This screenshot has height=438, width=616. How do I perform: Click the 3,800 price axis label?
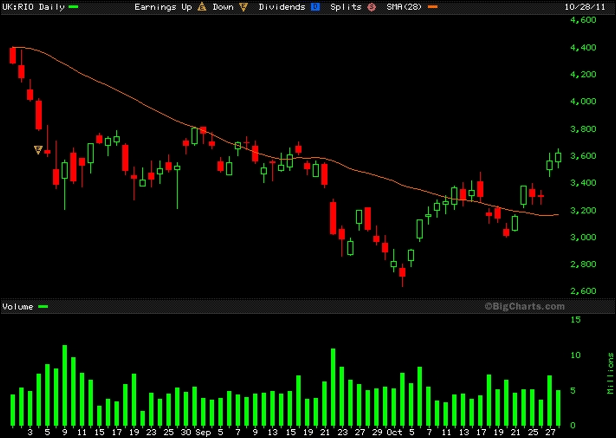pyautogui.click(x=583, y=129)
